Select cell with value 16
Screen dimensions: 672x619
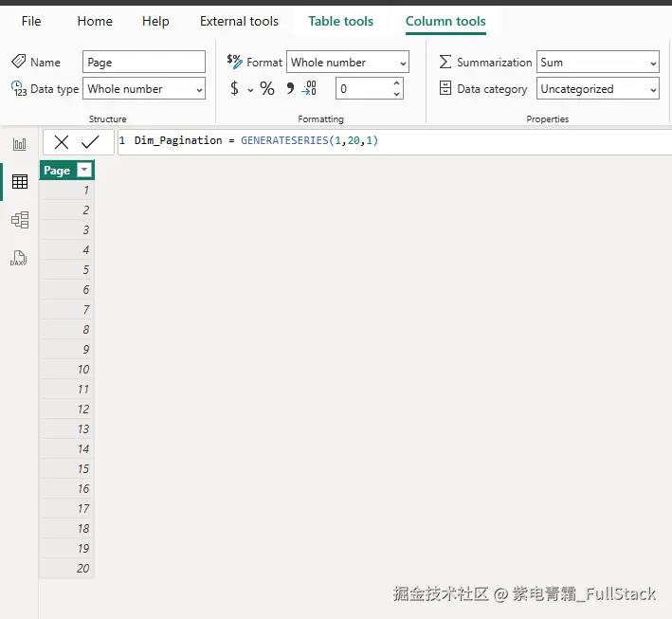(x=67, y=489)
